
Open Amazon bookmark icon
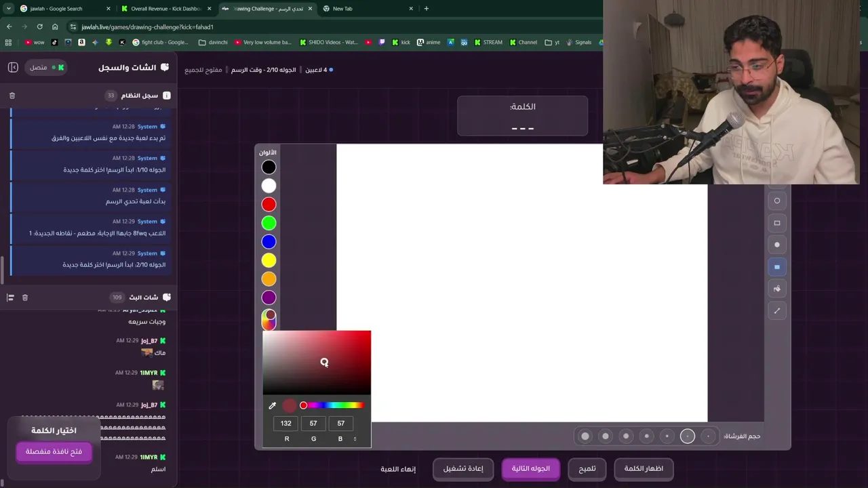click(81, 42)
